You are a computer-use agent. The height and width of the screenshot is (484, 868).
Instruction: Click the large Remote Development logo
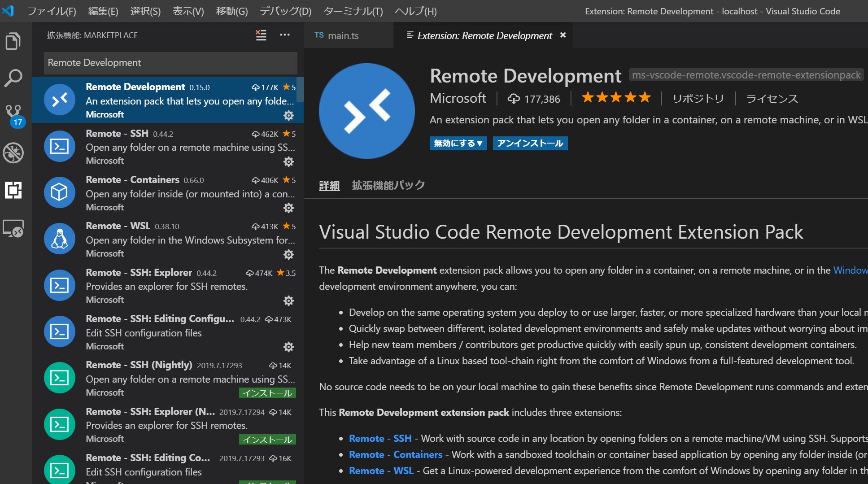coord(366,111)
